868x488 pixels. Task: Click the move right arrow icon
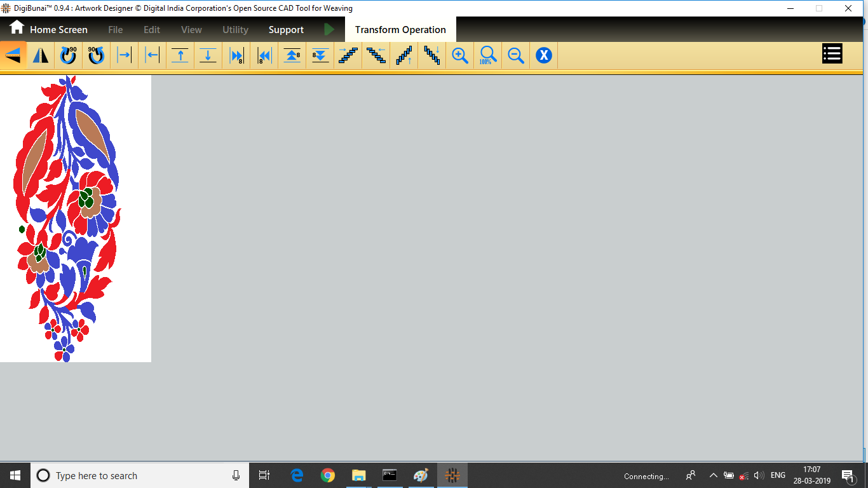[x=125, y=55]
